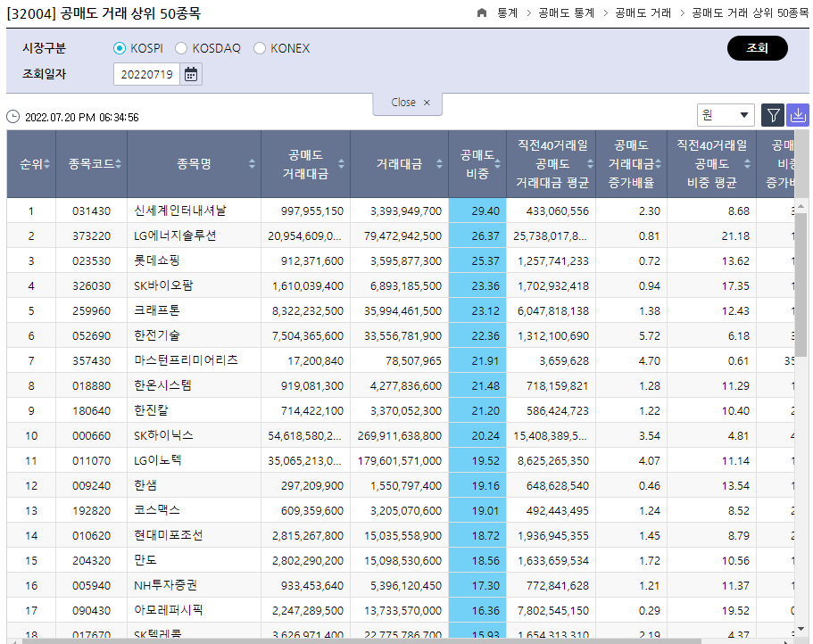The width and height of the screenshot is (813, 644).
Task: Click 비중 평균 value 19.52 in 아모레퍼시픽 row
Action: (x=735, y=611)
